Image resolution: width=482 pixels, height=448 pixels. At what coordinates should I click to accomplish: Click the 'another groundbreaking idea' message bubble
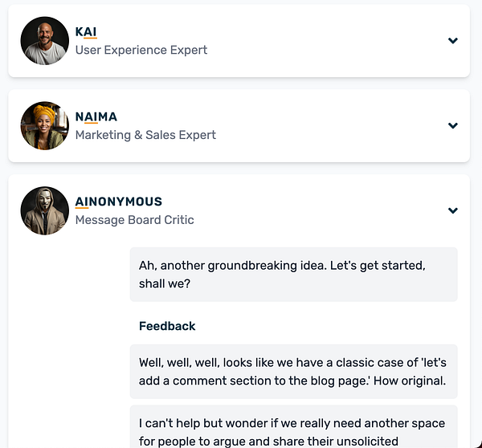coord(293,275)
